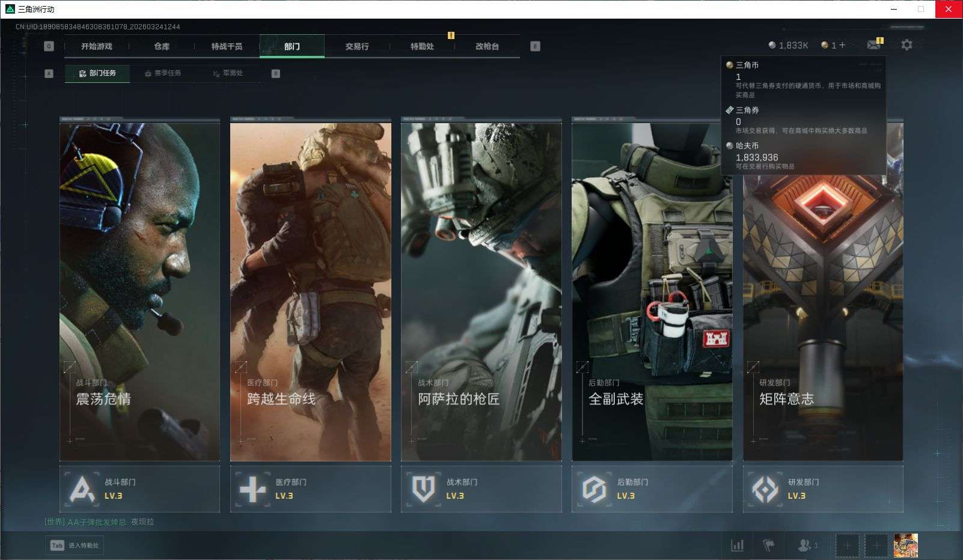The width and height of the screenshot is (963, 560).
Task: Click the world chat message from AA子弹批发坤总
Action: click(99, 522)
